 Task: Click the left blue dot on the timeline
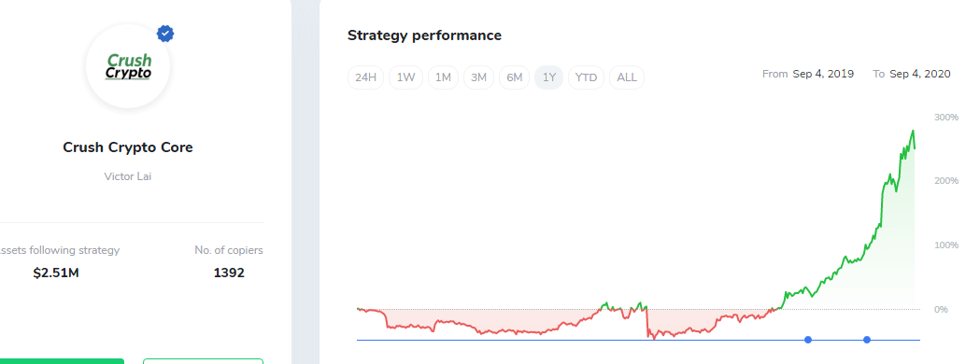(808, 340)
